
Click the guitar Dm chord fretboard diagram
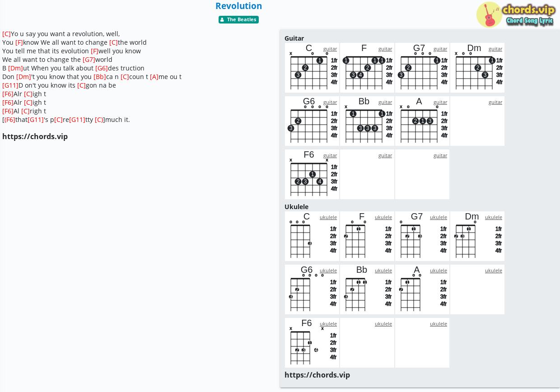pyautogui.click(x=477, y=68)
